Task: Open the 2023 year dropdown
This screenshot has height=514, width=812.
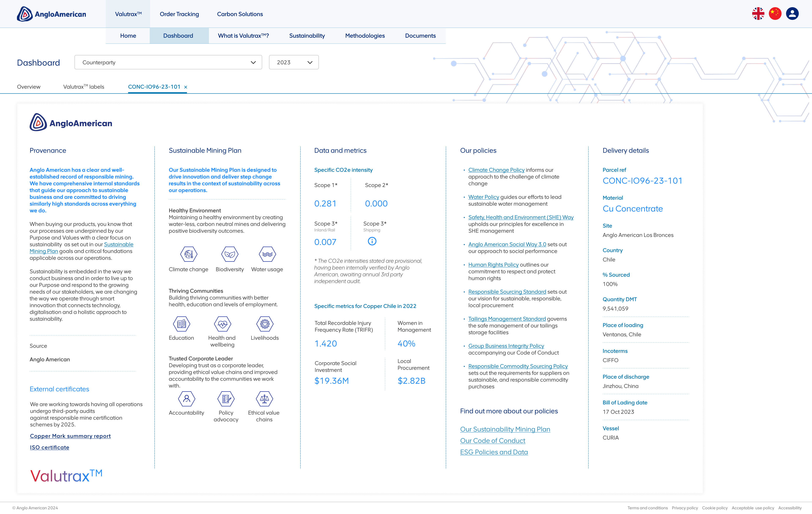Action: pos(294,62)
